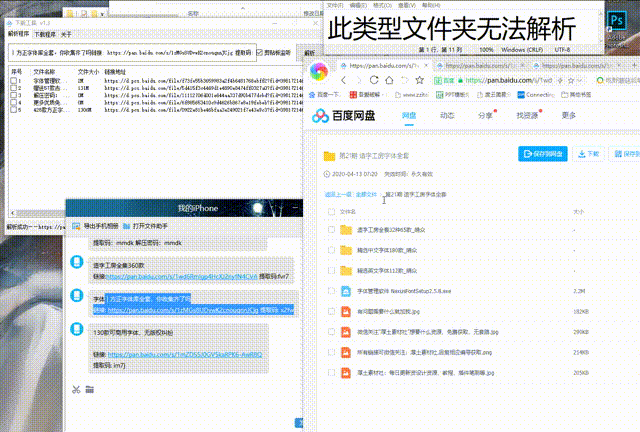Check the 造字工房全套 folder row checkbox
The height and width of the screenshot is (432, 640).
pyautogui.click(x=331, y=230)
